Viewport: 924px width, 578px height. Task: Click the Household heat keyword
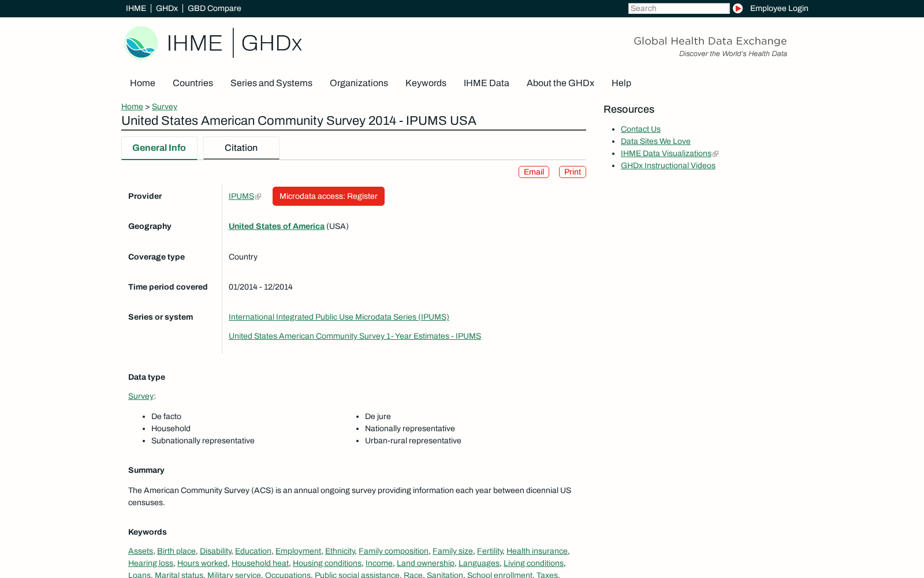260,563
